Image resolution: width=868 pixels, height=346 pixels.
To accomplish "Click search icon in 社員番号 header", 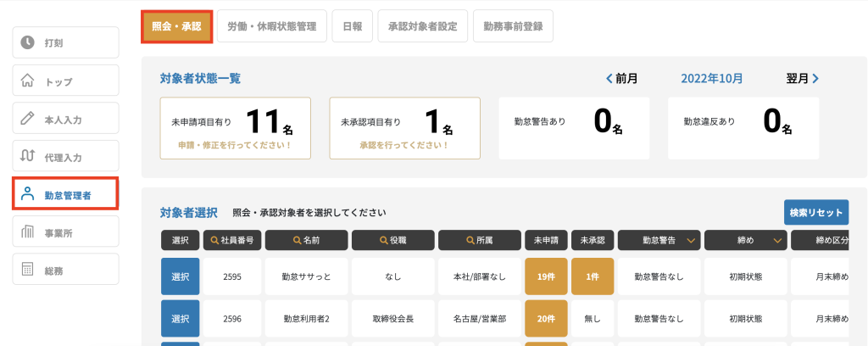I will pos(214,240).
